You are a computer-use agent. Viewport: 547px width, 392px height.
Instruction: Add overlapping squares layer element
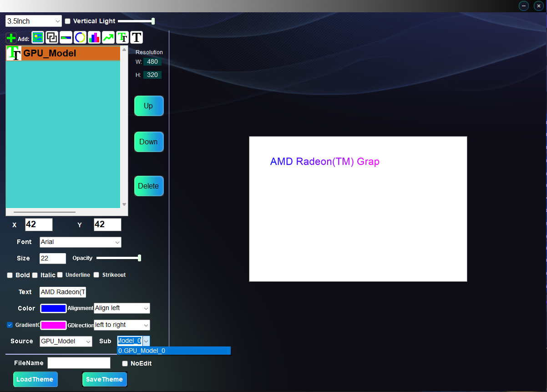[x=52, y=38]
